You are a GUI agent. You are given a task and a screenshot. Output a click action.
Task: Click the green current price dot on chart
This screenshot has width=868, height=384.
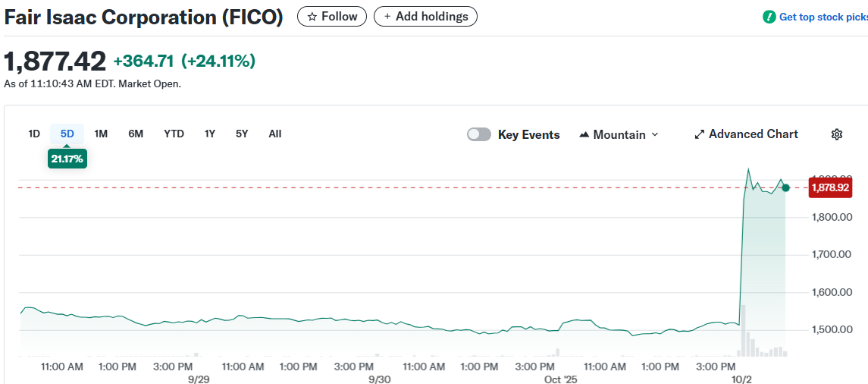(x=786, y=187)
